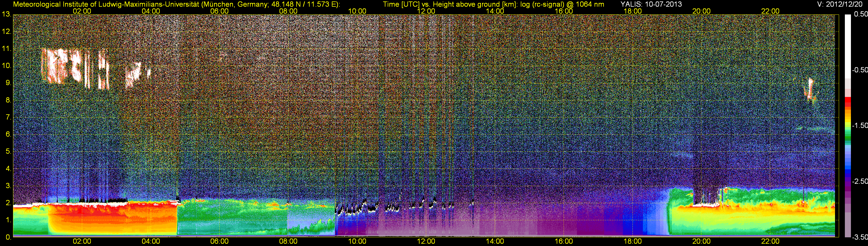868x246 pixels.
Task: Select the 08:00 label on the top time axis
Action: [x=288, y=11]
